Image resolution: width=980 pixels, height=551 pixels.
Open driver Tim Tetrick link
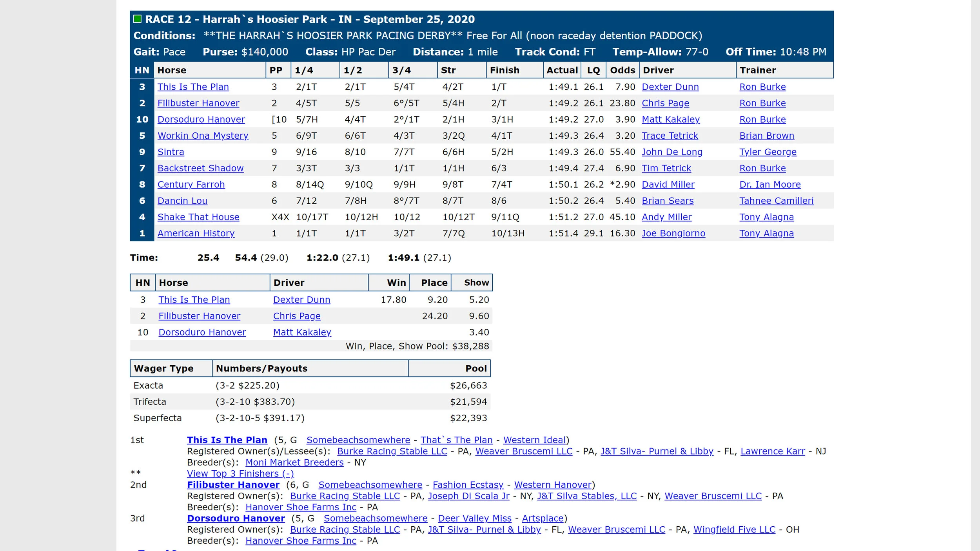[666, 168]
